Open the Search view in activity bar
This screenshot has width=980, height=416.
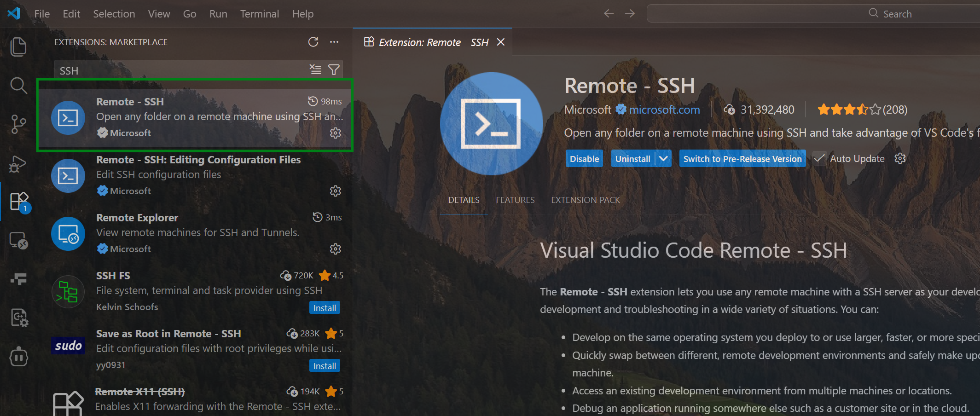point(18,86)
